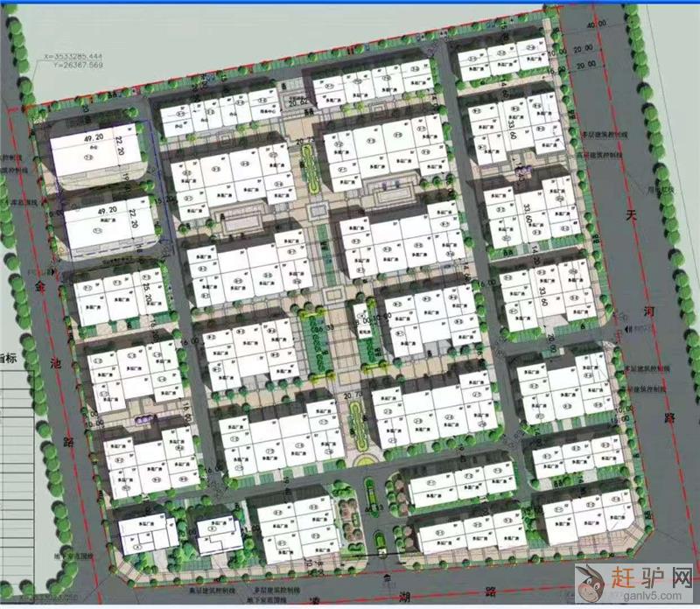This screenshot has height=609, width=700.
Task: Click the 河 character on the right road
Action: 648,313
